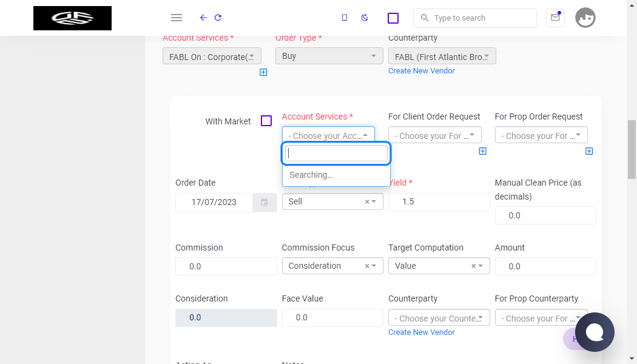The image size is (637, 364).
Task: Click the Amount input field
Action: 545,266
